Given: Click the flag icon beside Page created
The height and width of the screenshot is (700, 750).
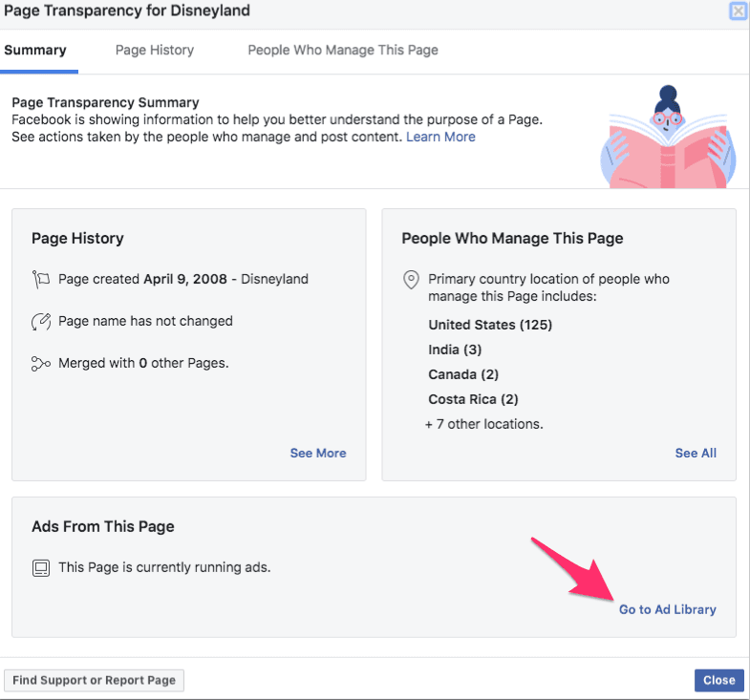Looking at the screenshot, I should [x=40, y=280].
